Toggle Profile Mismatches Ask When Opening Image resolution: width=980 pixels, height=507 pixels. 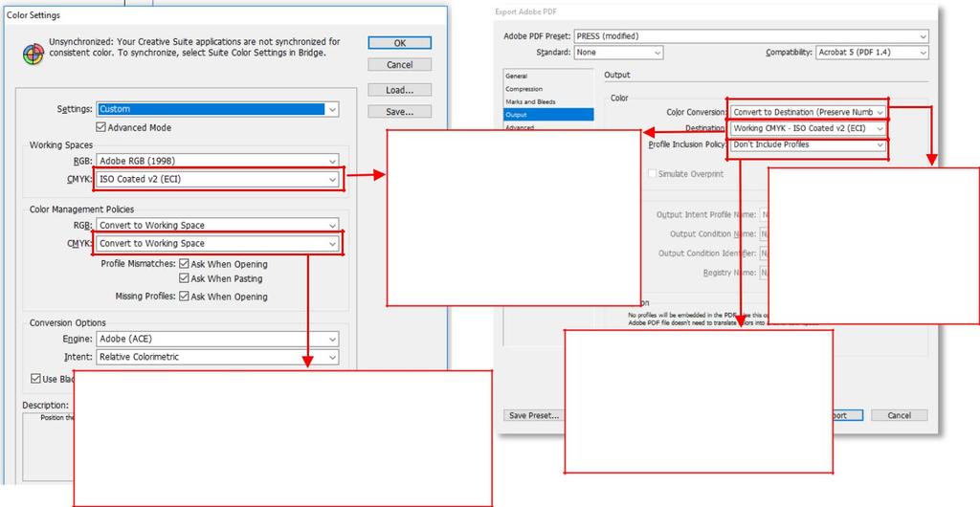coord(184,264)
